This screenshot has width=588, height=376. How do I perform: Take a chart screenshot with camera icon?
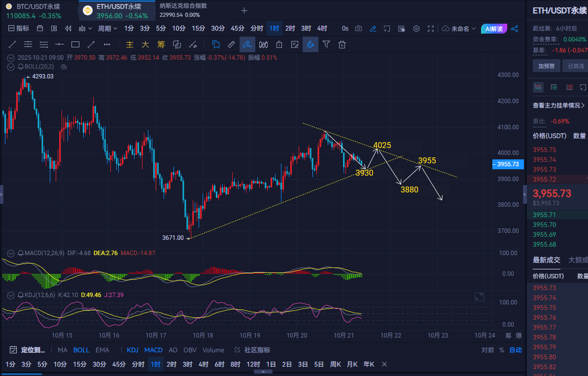click(358, 29)
